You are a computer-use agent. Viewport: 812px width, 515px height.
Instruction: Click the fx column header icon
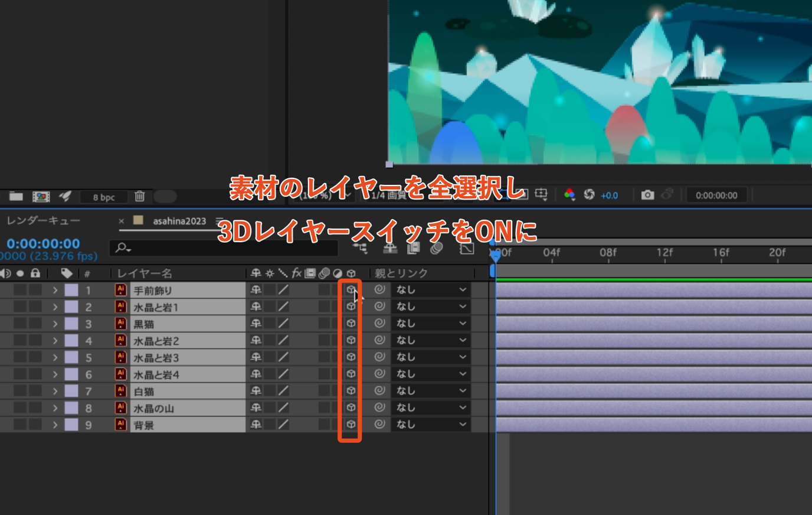[x=297, y=273]
